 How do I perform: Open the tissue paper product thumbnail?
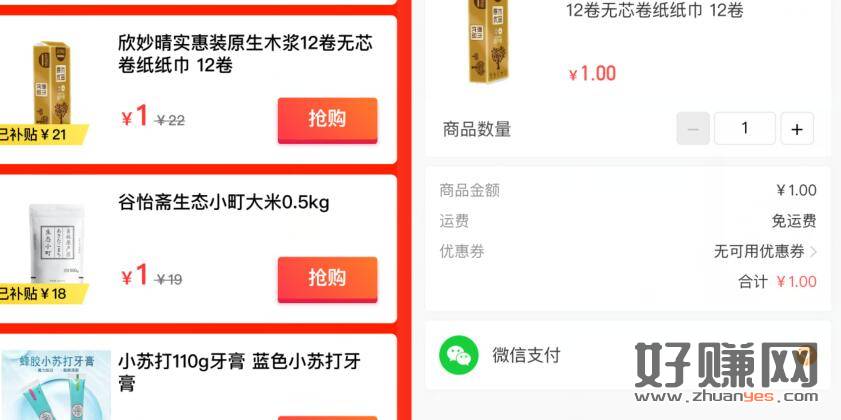(52, 83)
